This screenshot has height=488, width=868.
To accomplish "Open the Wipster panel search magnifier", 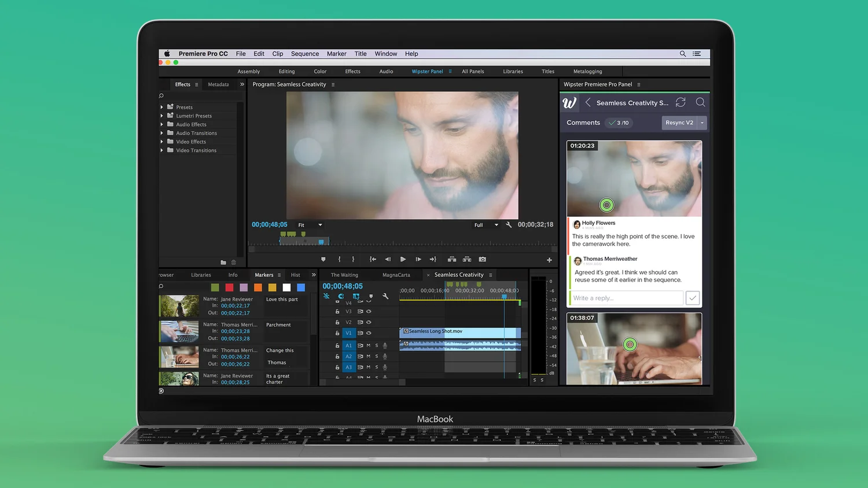I will pyautogui.click(x=700, y=102).
